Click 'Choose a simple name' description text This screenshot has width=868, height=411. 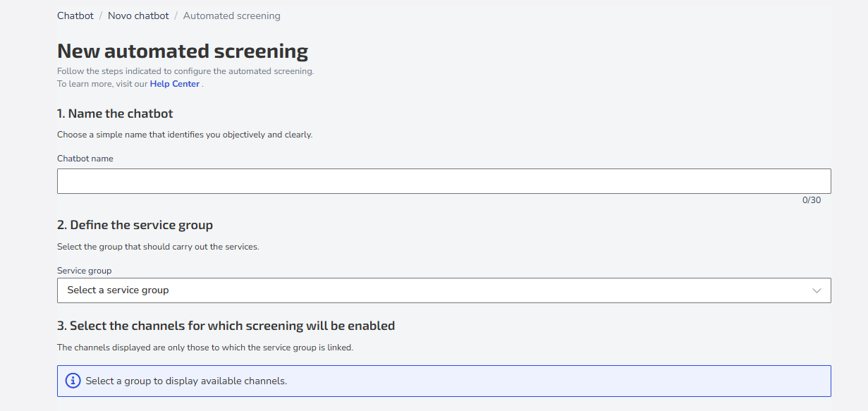[x=185, y=135]
